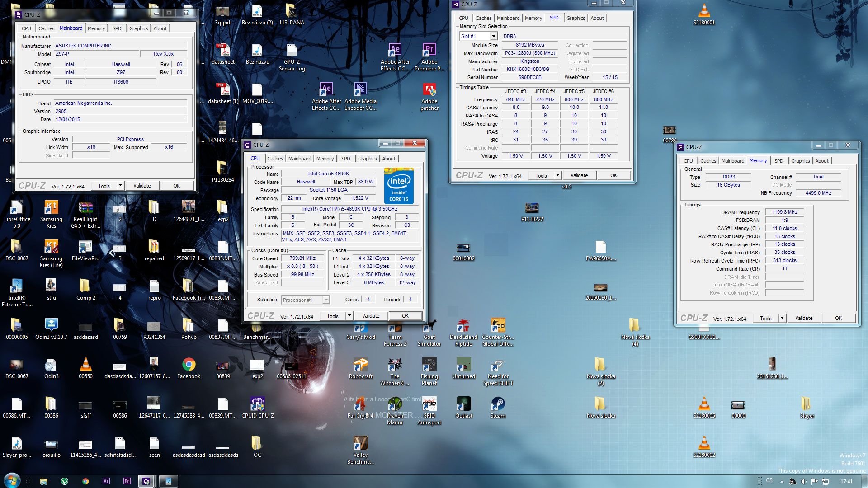Click Tools button in SPD CPU-Z window
Viewport: 868px width, 488px height.
coord(541,175)
